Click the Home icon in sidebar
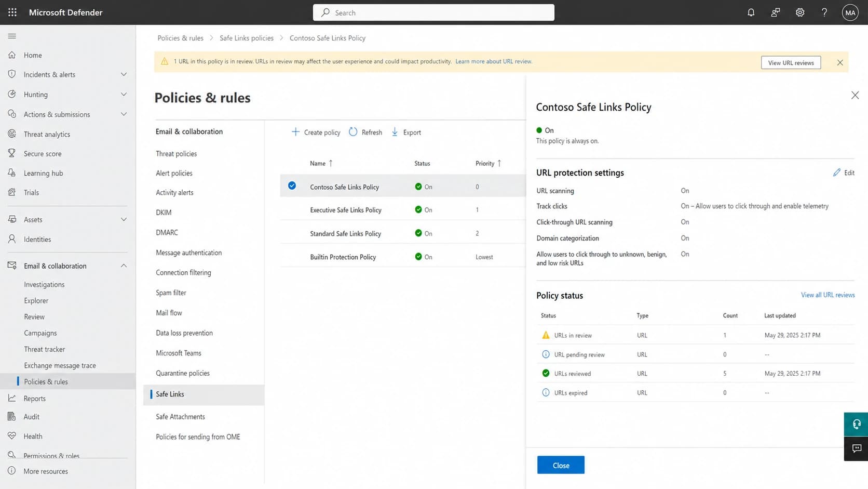Screen dimensions: 868x489 click(x=12, y=55)
